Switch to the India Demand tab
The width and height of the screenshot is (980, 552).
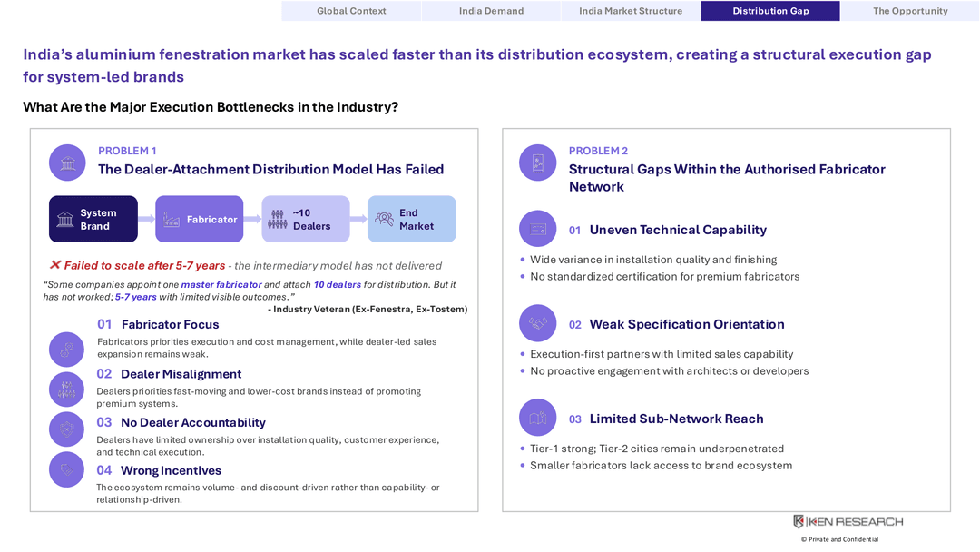[x=491, y=11]
